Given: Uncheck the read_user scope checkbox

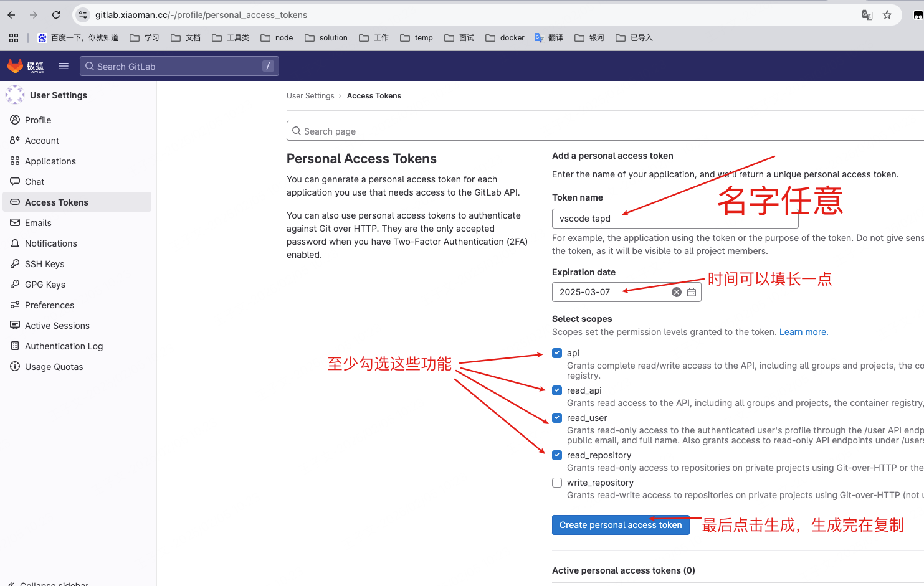Looking at the screenshot, I should [x=557, y=418].
